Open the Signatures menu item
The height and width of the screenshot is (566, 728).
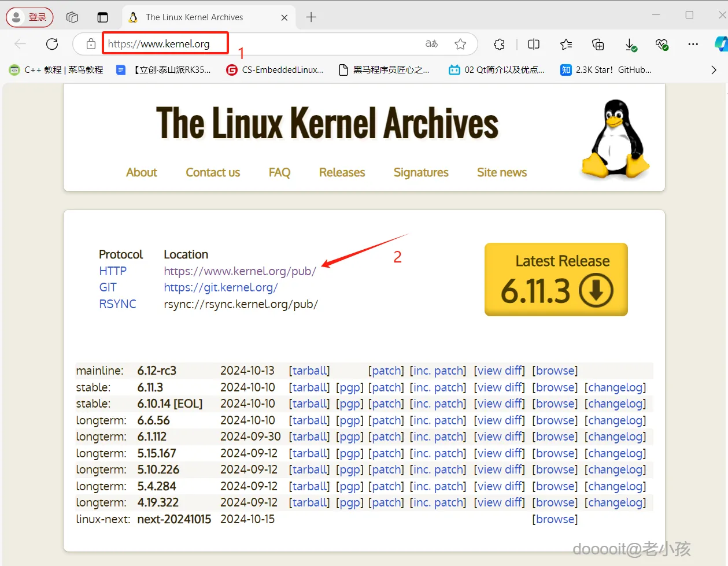pos(421,172)
